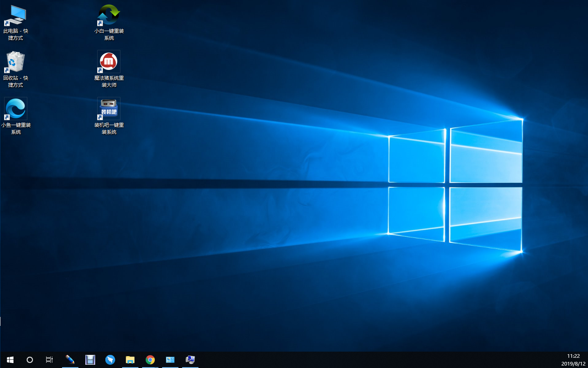
Task: Launch the film strip video app
Action: 90,360
